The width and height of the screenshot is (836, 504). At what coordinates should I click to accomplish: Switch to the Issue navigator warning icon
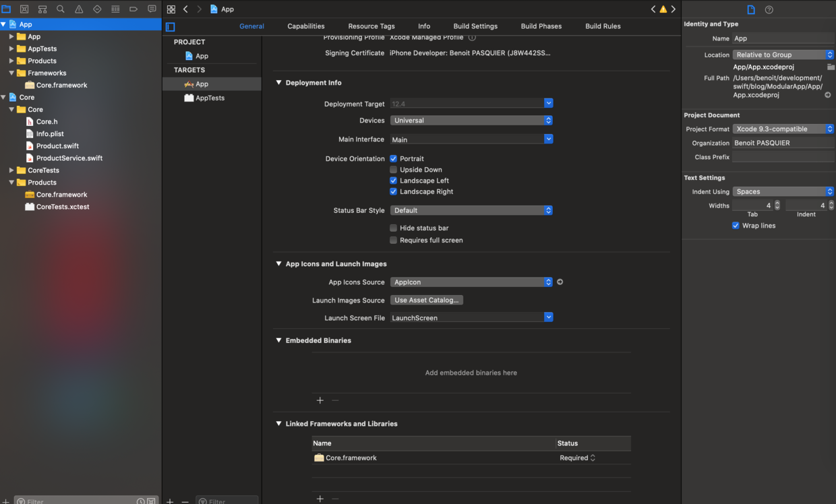point(79,9)
